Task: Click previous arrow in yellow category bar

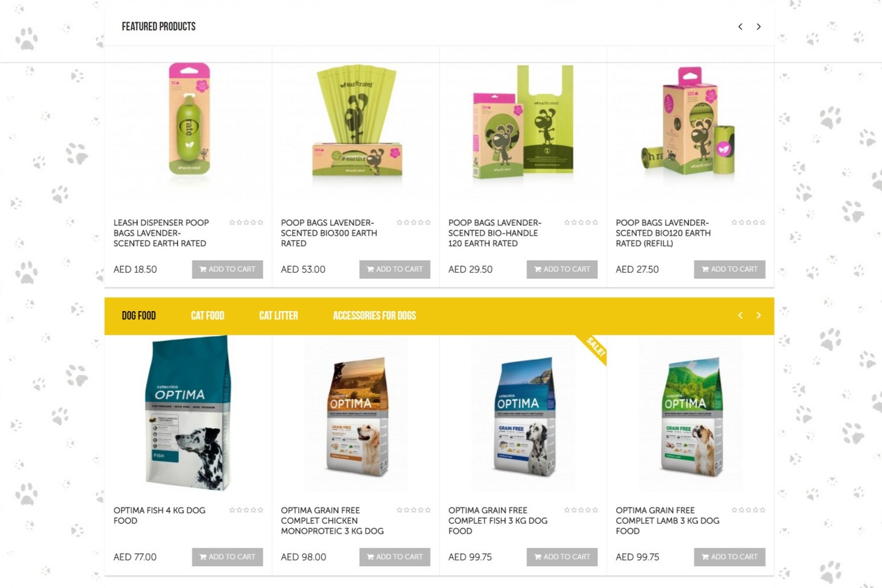Action: click(x=740, y=316)
